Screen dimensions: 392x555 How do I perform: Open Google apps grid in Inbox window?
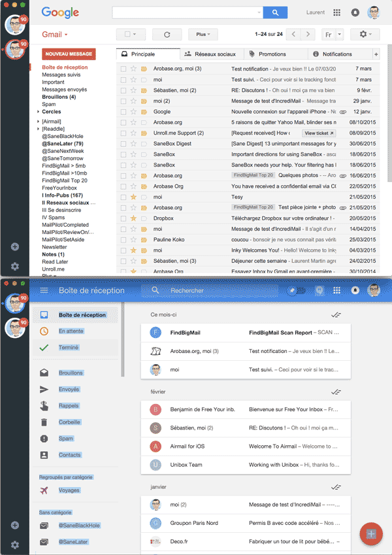click(x=337, y=291)
